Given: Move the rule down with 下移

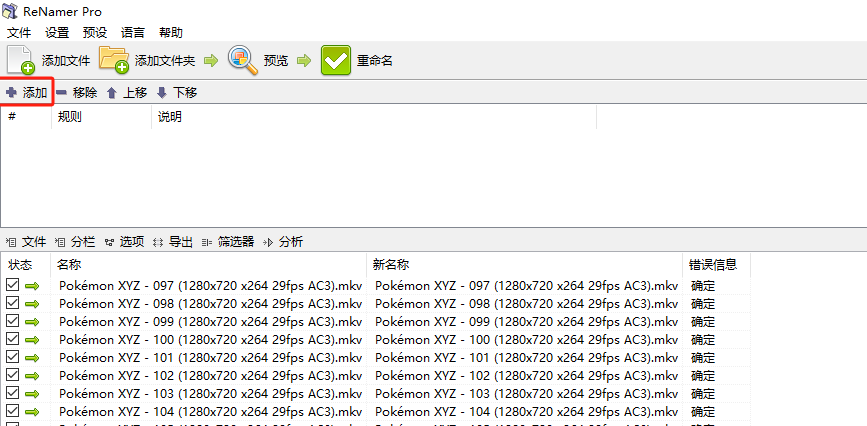Looking at the screenshot, I should [177, 93].
